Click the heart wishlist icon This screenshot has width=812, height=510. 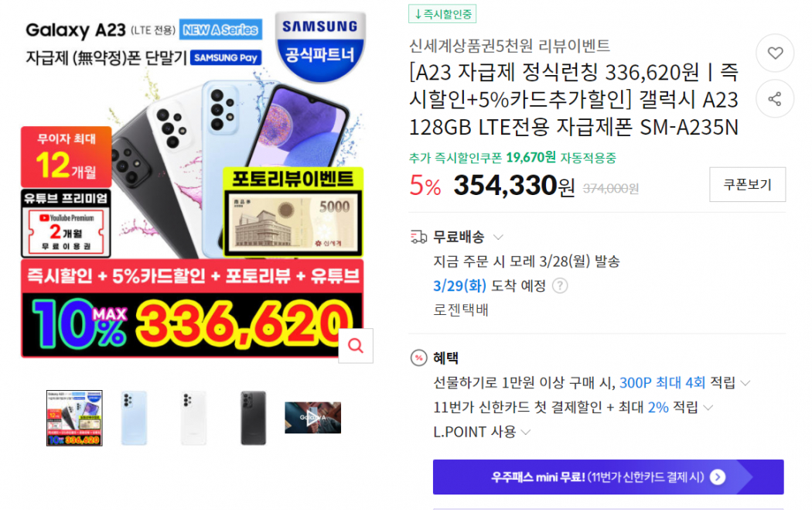coord(775,53)
